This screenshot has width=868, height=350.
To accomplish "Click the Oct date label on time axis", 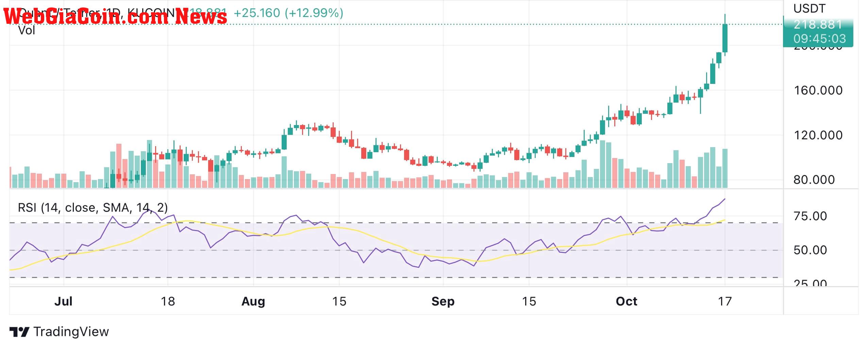I will 627,301.
